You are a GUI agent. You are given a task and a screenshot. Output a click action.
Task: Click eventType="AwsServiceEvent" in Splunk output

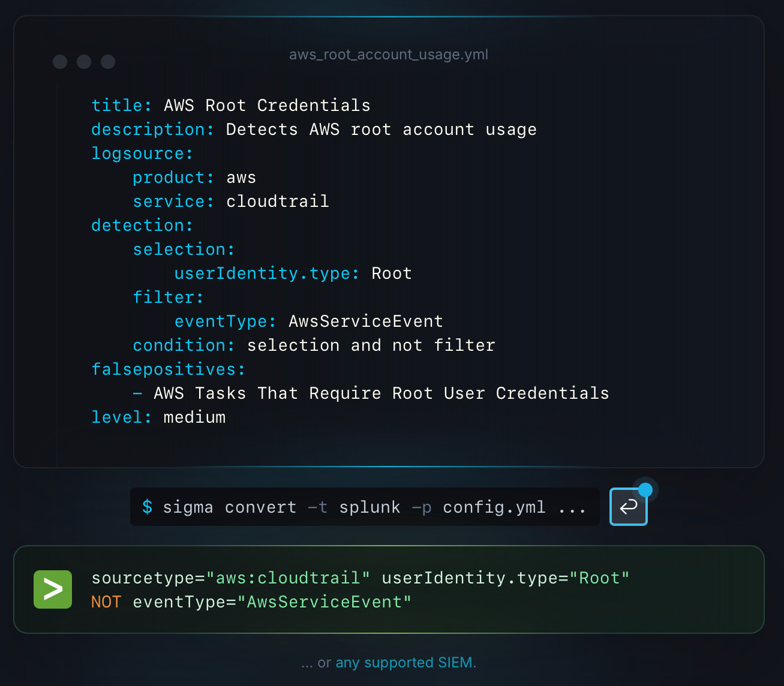[x=272, y=602]
